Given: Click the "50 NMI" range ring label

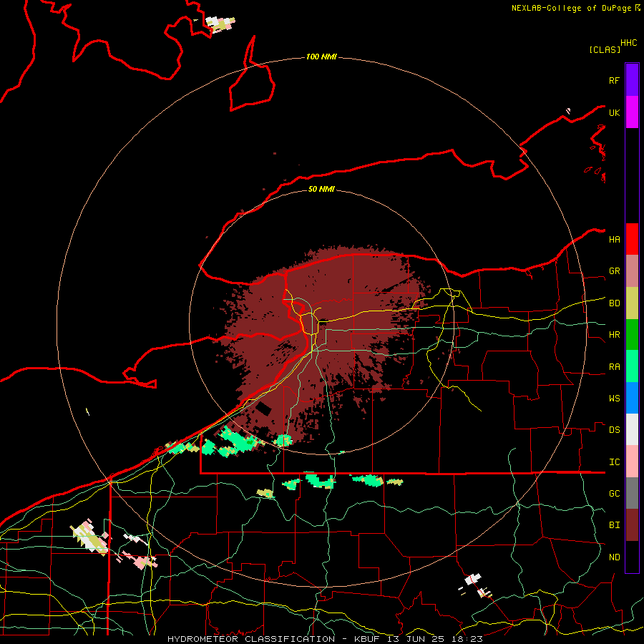Looking at the screenshot, I should click(321, 189).
